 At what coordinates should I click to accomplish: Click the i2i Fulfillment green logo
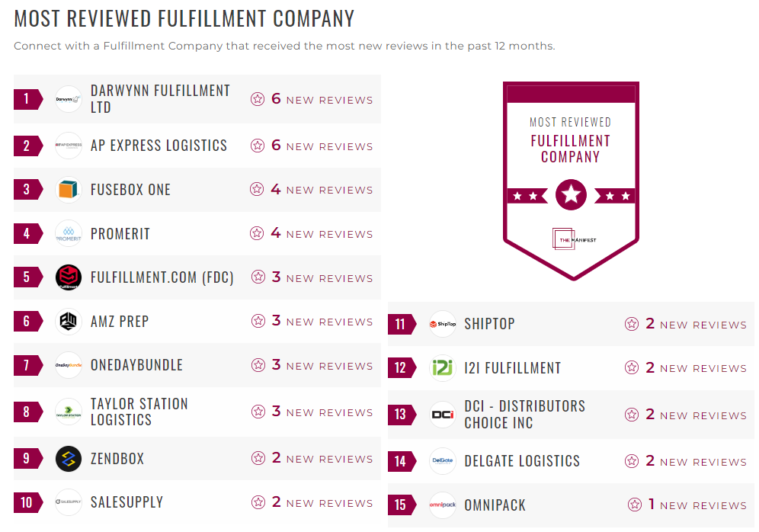443,368
